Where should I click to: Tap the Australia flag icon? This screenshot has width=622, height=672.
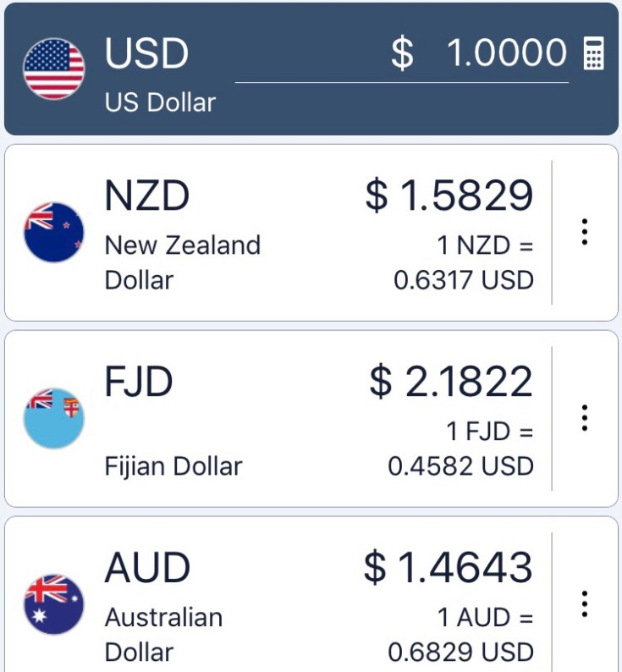point(54,604)
